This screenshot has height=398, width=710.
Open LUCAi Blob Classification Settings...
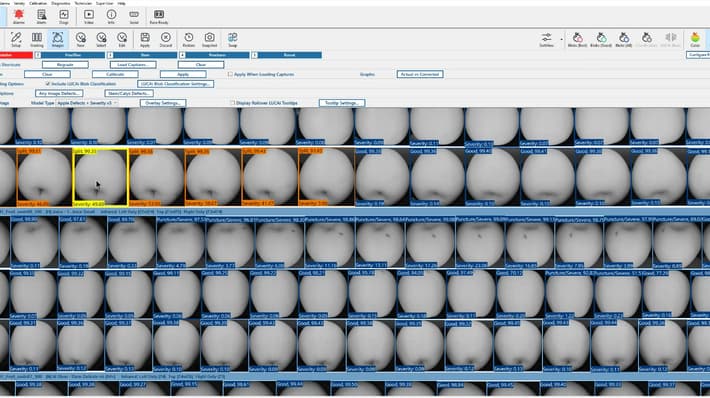point(175,84)
